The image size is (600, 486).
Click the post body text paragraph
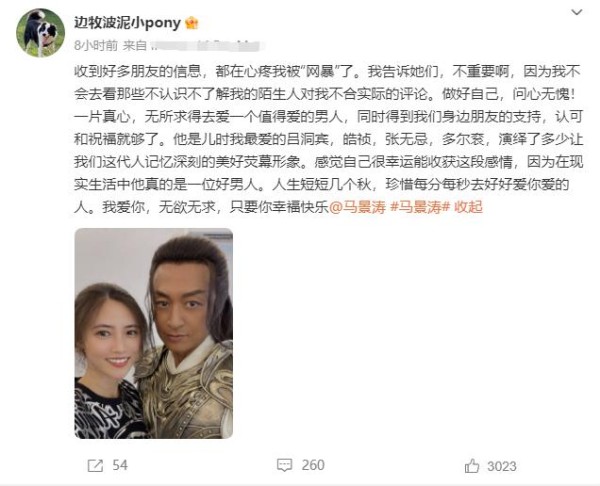pyautogui.click(x=328, y=139)
